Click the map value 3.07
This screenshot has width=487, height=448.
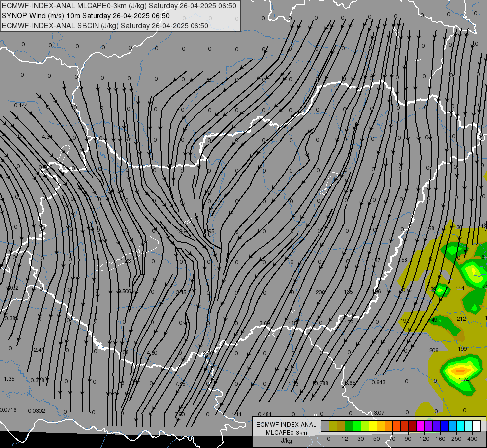[379, 413]
